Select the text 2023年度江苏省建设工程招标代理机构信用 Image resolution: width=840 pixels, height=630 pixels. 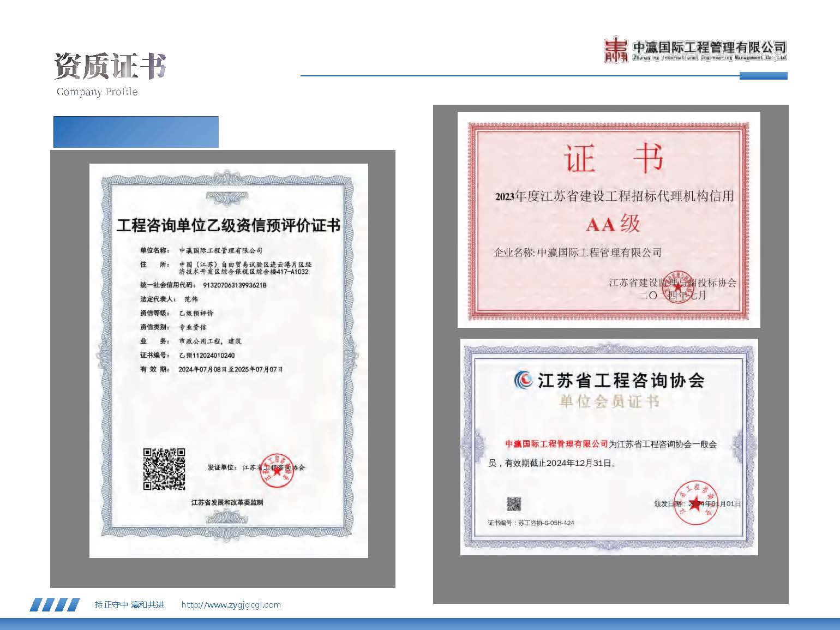click(614, 196)
